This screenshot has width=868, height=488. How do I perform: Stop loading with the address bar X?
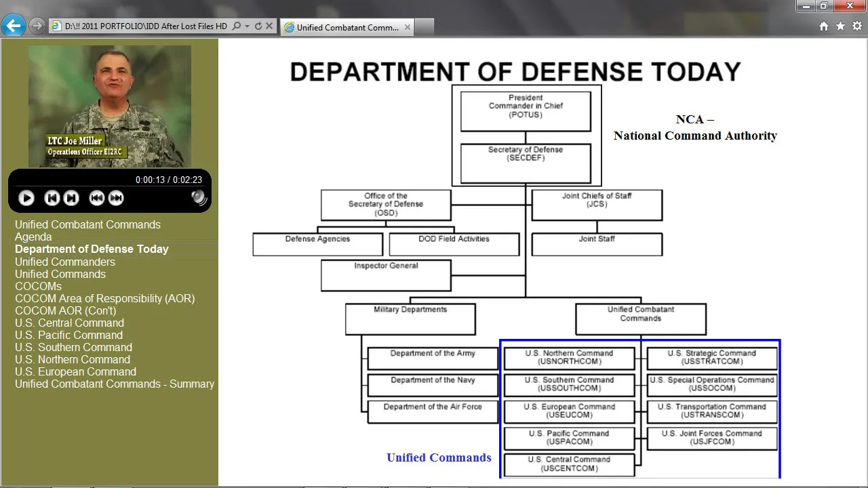click(269, 26)
